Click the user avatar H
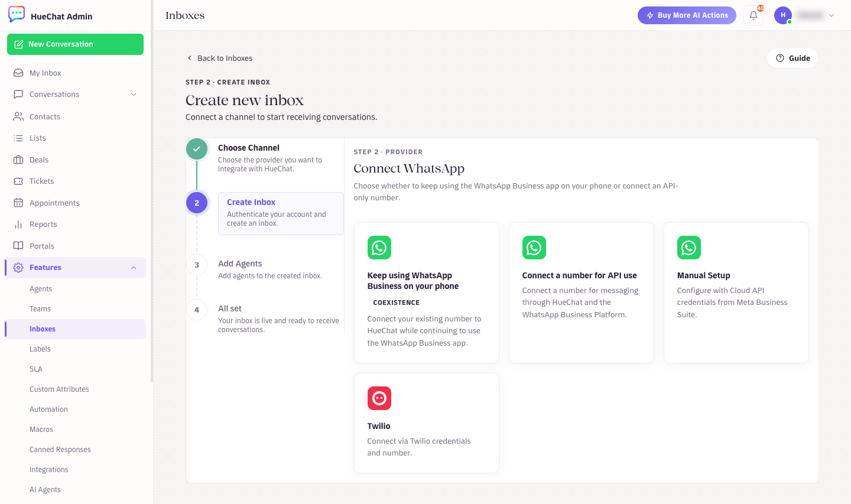The width and height of the screenshot is (851, 504). (783, 15)
